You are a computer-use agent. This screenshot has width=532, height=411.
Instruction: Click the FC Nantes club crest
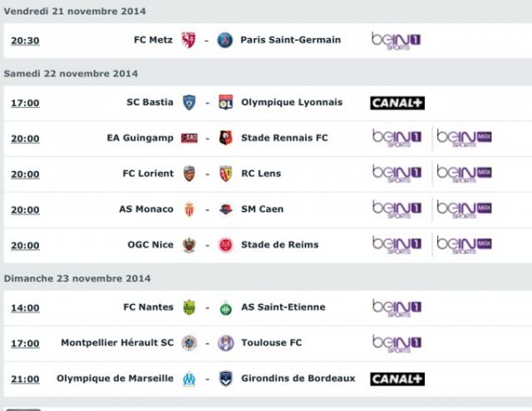[189, 307]
